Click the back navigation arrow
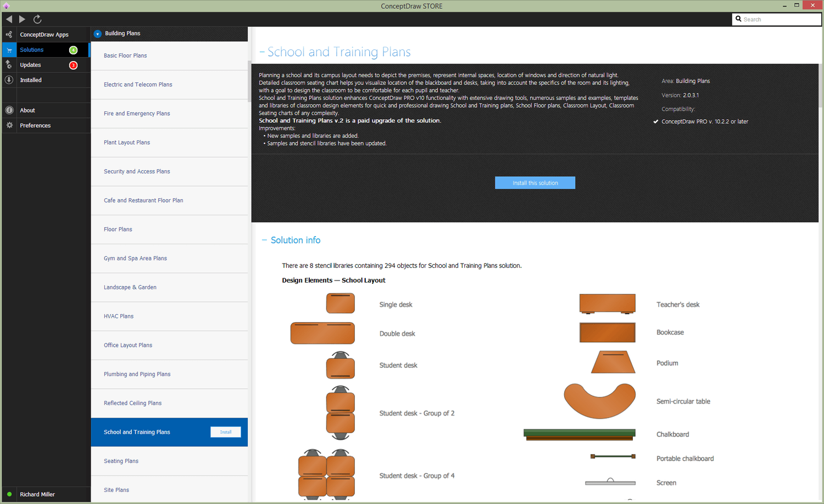 point(9,19)
